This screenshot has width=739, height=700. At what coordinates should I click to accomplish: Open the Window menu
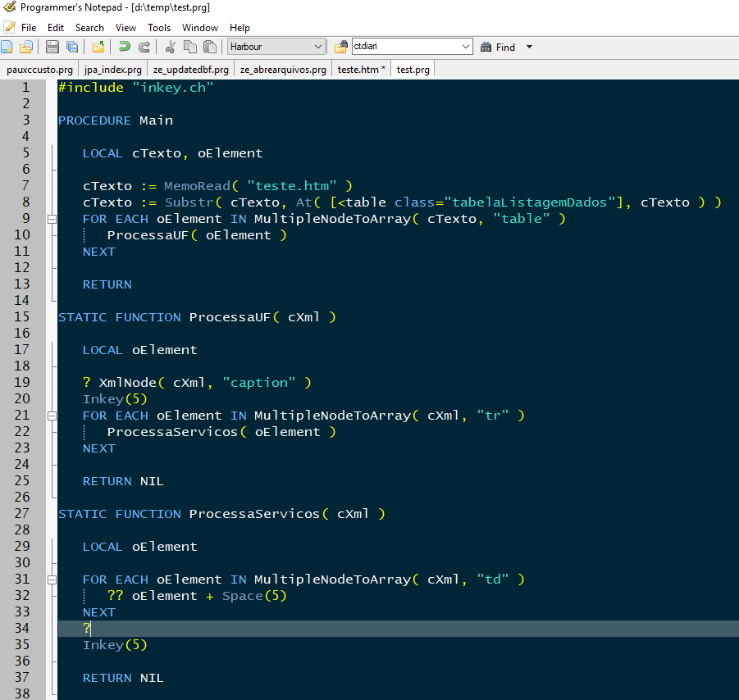pyautogui.click(x=200, y=28)
